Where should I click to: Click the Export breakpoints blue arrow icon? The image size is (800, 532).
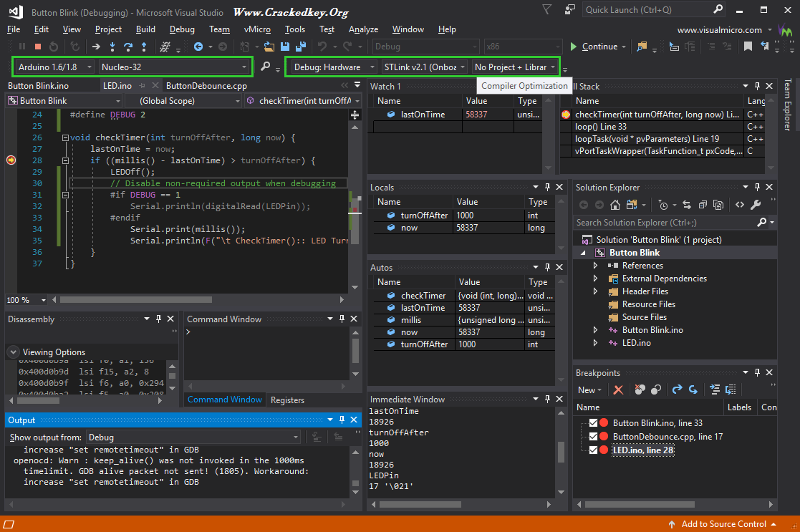coord(677,390)
